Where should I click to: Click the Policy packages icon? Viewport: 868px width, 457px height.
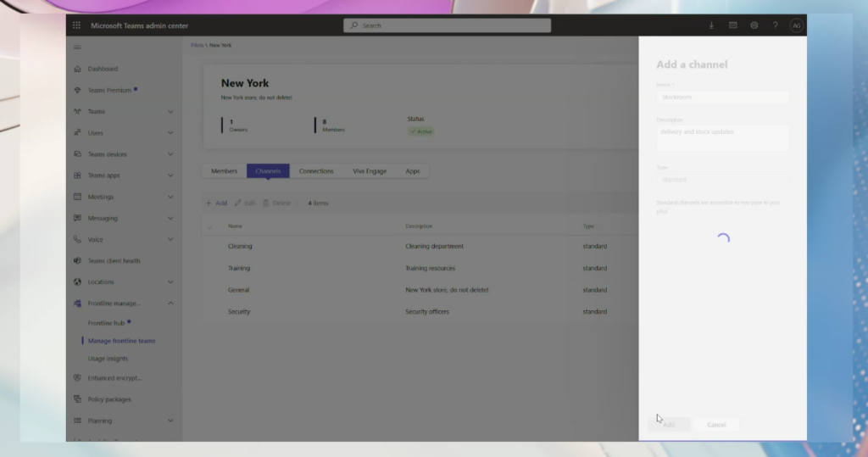pyautogui.click(x=78, y=399)
